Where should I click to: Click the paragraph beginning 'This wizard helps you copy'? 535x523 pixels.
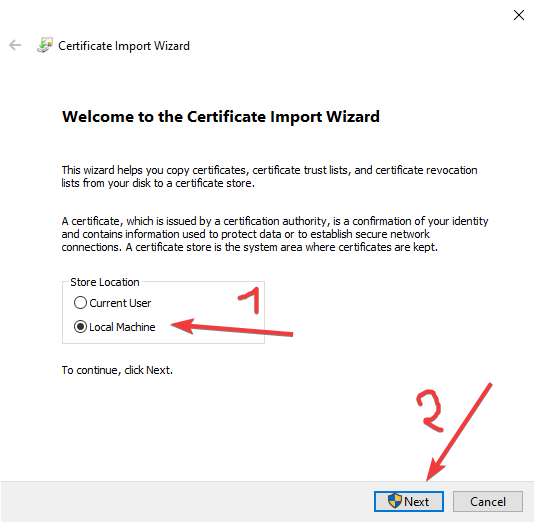pos(269,176)
